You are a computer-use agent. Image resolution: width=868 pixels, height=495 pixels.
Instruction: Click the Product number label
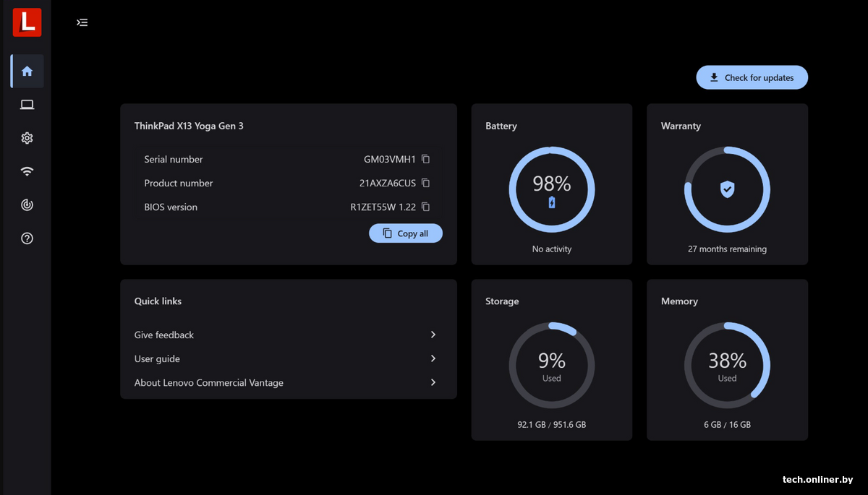point(179,183)
